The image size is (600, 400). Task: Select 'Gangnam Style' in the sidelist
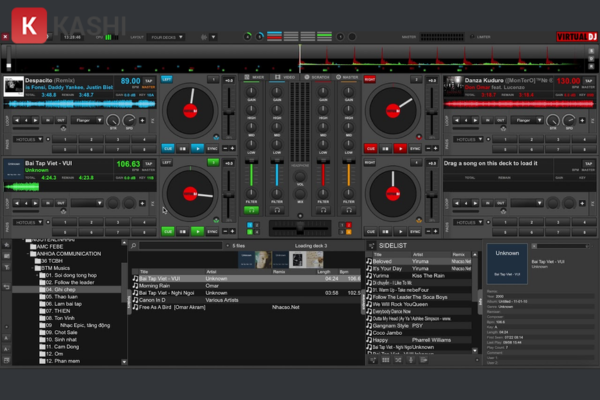click(x=419, y=326)
